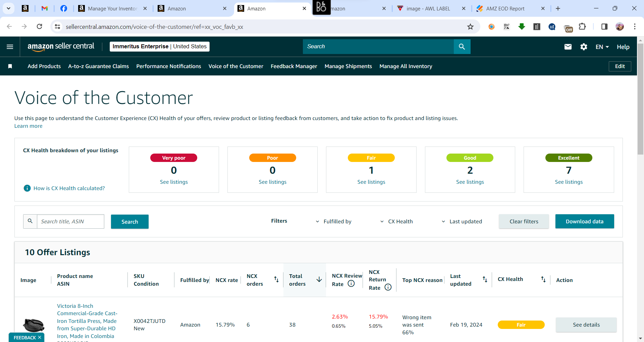Close the FEEDBACK widget
The height and width of the screenshot is (342, 644).
tap(40, 337)
